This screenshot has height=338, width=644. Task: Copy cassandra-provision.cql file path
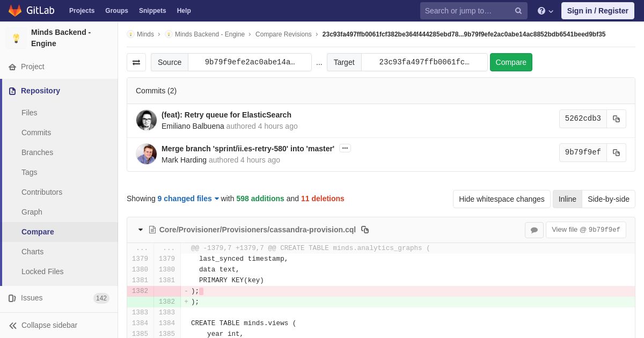(365, 230)
